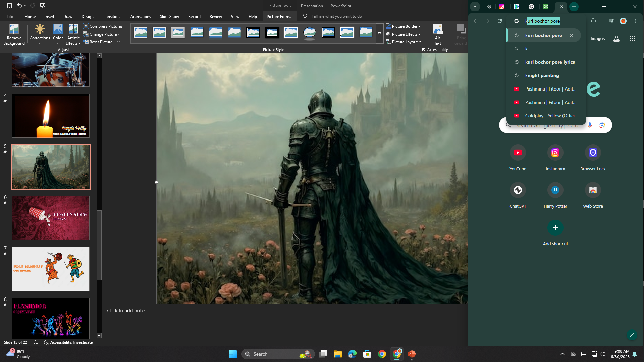Screen dimensions: 644x362
Task: Open the File menu
Action: click(x=10, y=16)
